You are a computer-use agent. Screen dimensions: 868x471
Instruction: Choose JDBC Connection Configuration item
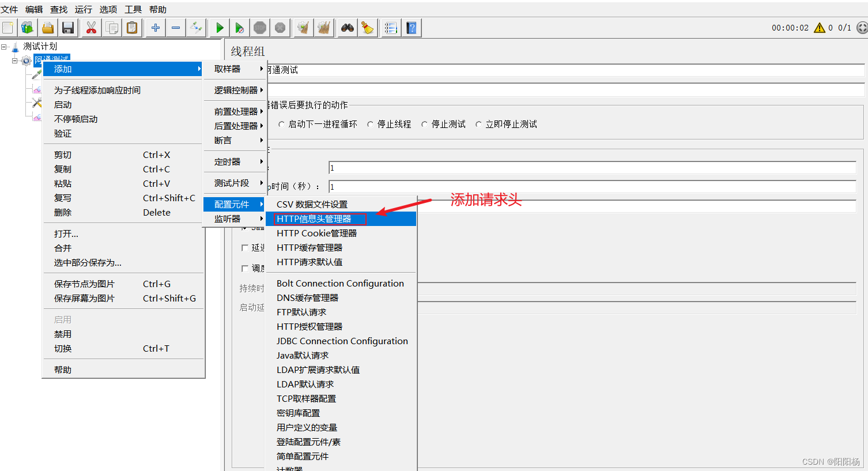click(x=341, y=341)
